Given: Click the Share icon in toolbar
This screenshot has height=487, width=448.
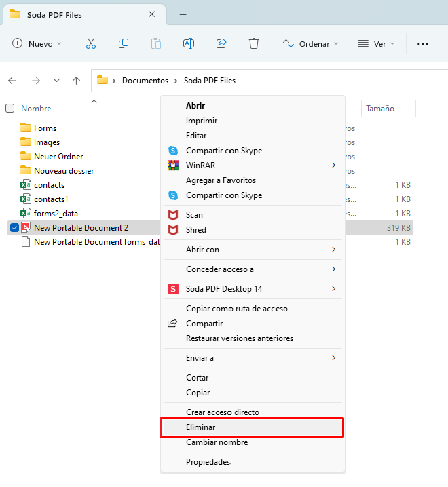Looking at the screenshot, I should coord(221,44).
